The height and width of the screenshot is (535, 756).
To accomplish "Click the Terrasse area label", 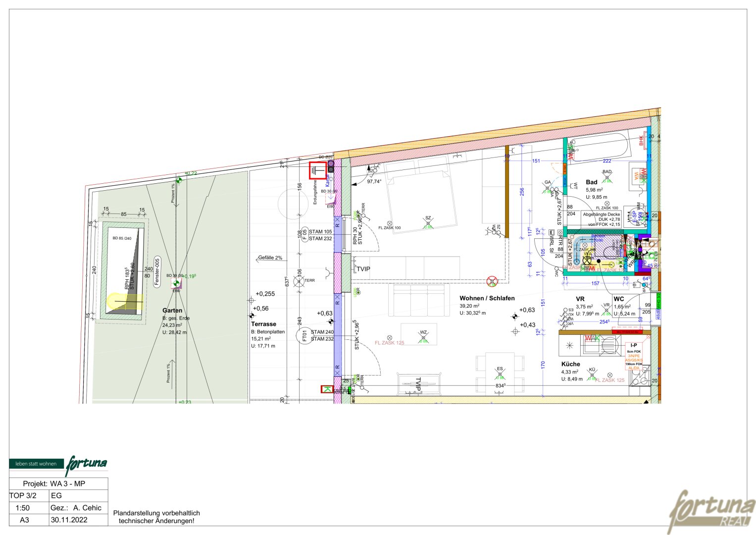I will click(263, 324).
